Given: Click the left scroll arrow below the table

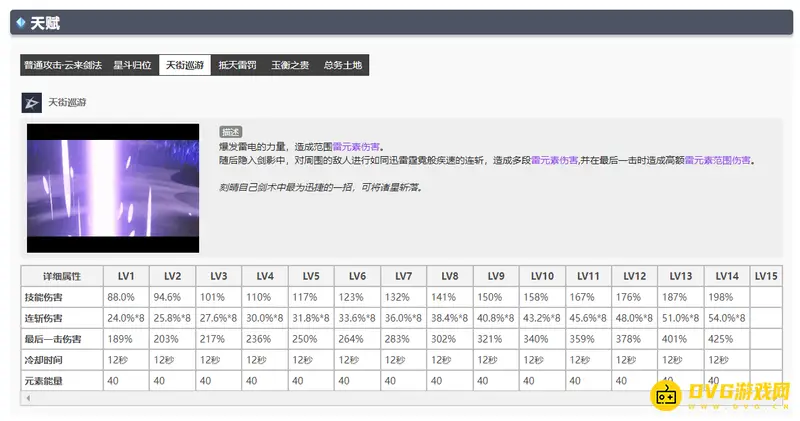Looking at the screenshot, I should coord(27,398).
